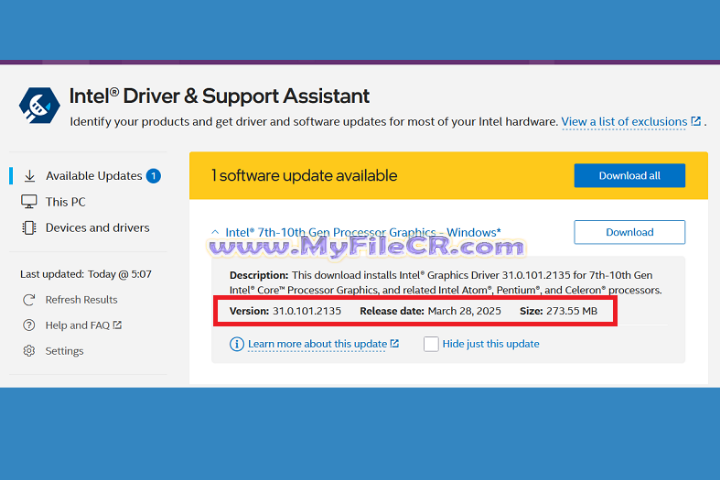Switch to This PC section
This screenshot has width=720, height=480.
[66, 202]
